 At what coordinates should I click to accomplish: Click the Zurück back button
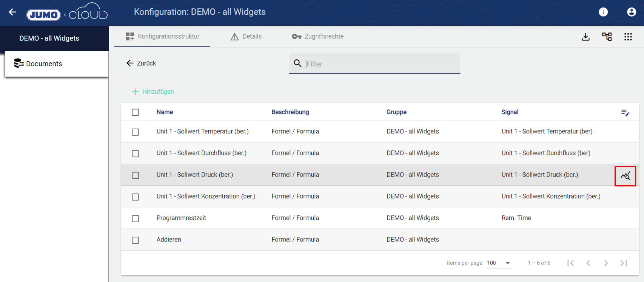141,63
